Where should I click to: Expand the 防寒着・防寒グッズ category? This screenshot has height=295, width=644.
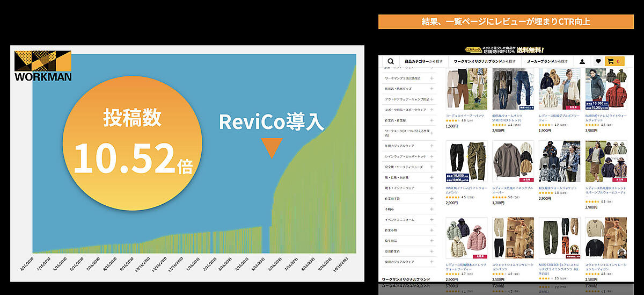[431, 89]
